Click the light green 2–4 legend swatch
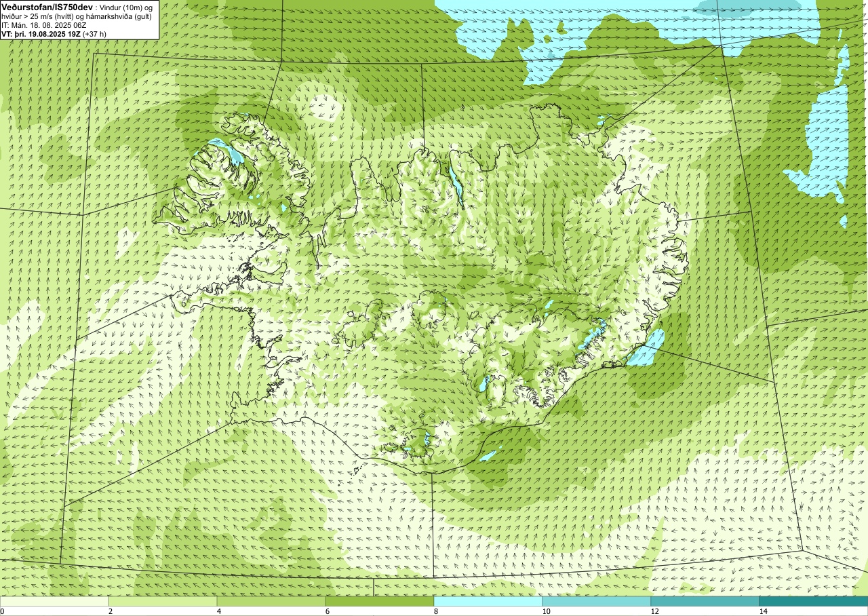This screenshot has width=868, height=616. click(x=163, y=601)
